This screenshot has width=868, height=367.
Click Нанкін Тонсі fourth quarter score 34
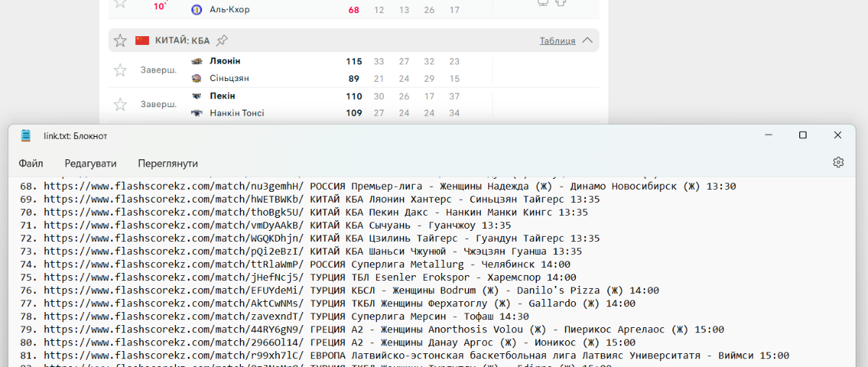pos(454,113)
